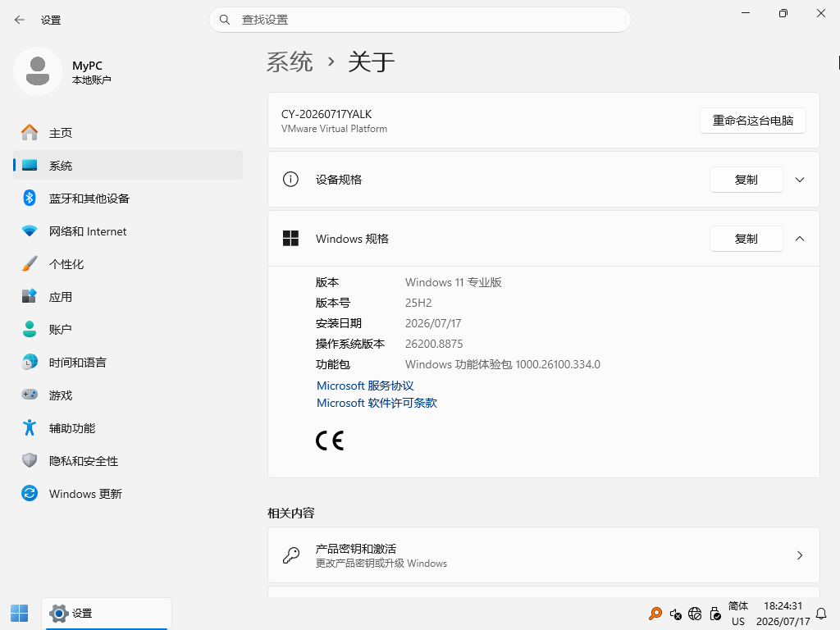Image resolution: width=840 pixels, height=630 pixels.
Task: Click 系统 in the breadcrumb
Action: coord(290,62)
